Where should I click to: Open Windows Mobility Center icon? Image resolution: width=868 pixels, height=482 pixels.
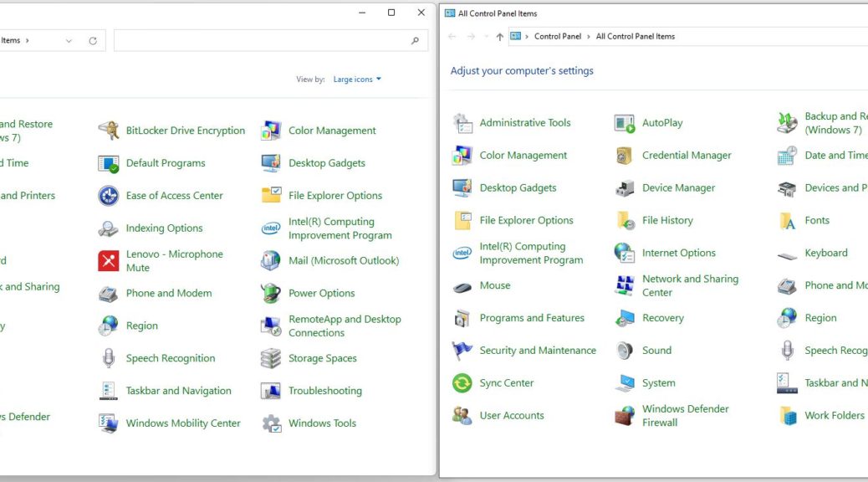pos(109,423)
